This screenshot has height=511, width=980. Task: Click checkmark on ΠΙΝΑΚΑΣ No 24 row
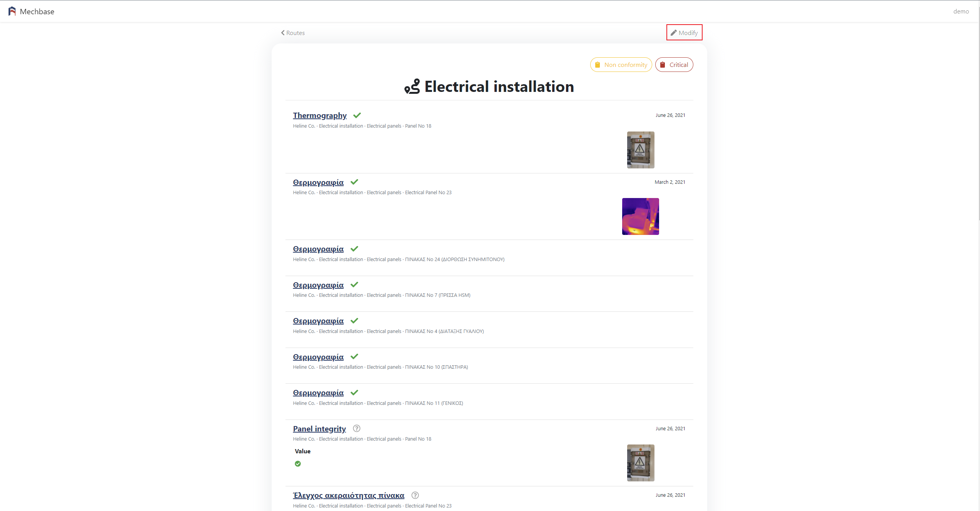354,249
